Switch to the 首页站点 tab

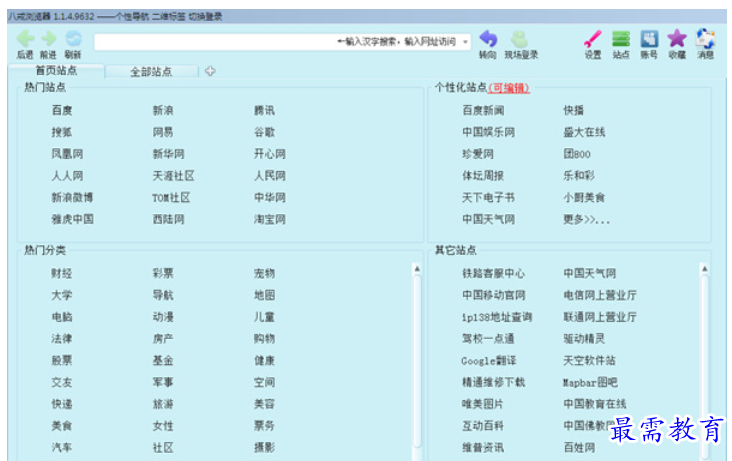[56, 71]
